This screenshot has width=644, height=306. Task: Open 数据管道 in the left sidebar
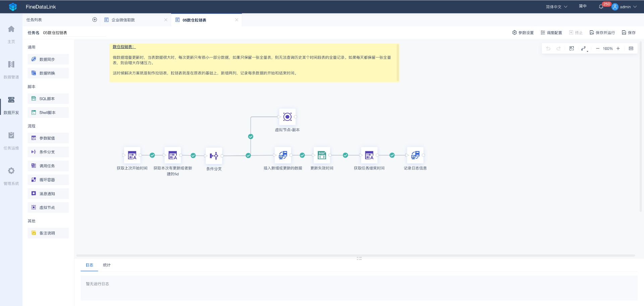click(x=11, y=70)
